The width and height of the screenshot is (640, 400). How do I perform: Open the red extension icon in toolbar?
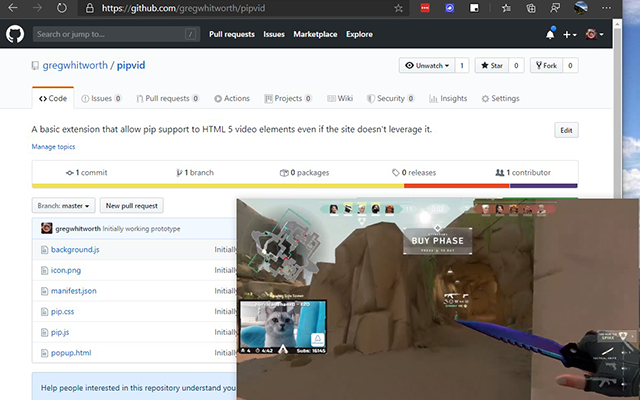425,8
